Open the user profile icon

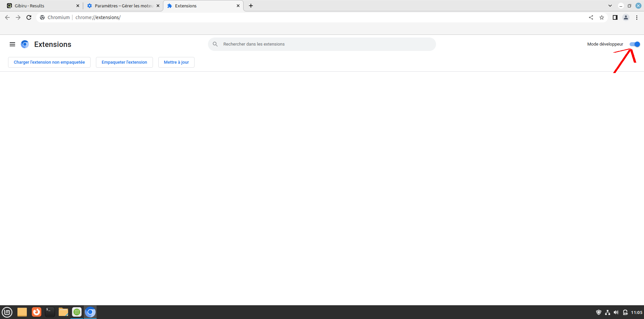(626, 17)
